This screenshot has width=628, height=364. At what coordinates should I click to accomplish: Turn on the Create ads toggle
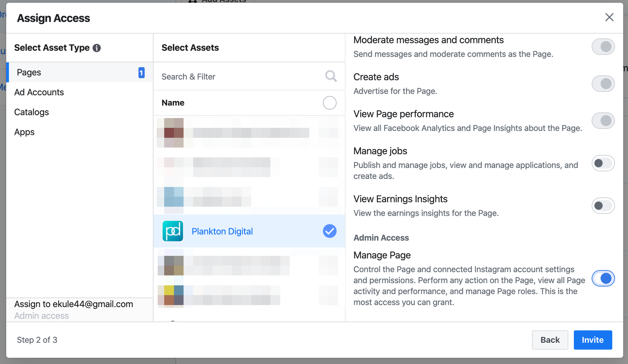(x=603, y=84)
